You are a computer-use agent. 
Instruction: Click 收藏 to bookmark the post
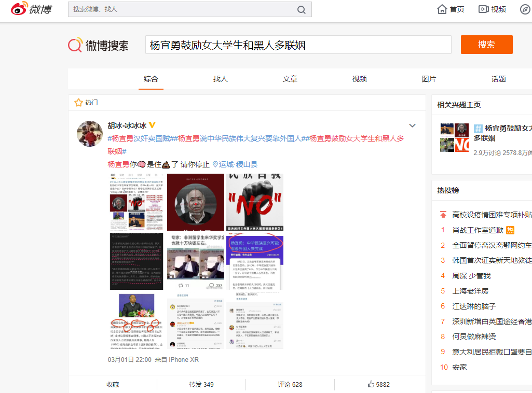point(113,384)
